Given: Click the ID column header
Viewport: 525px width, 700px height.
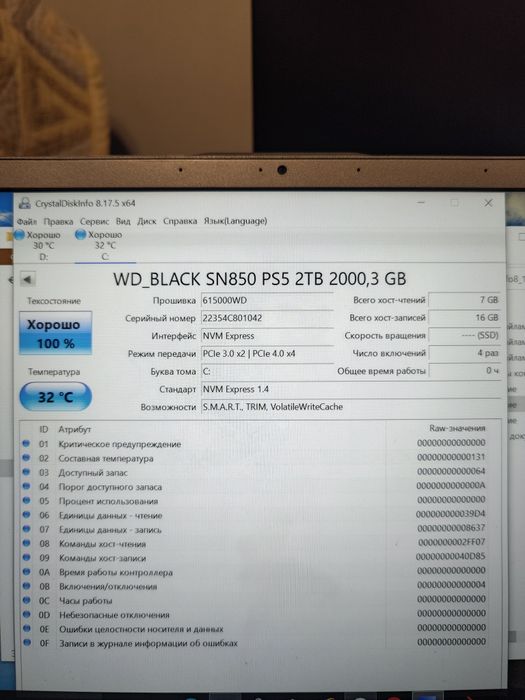Looking at the screenshot, I should [43, 429].
